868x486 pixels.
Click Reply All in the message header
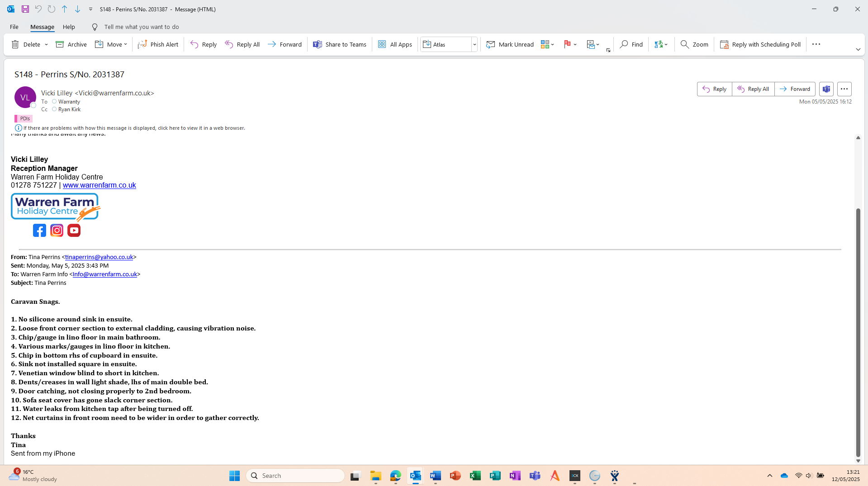753,89
